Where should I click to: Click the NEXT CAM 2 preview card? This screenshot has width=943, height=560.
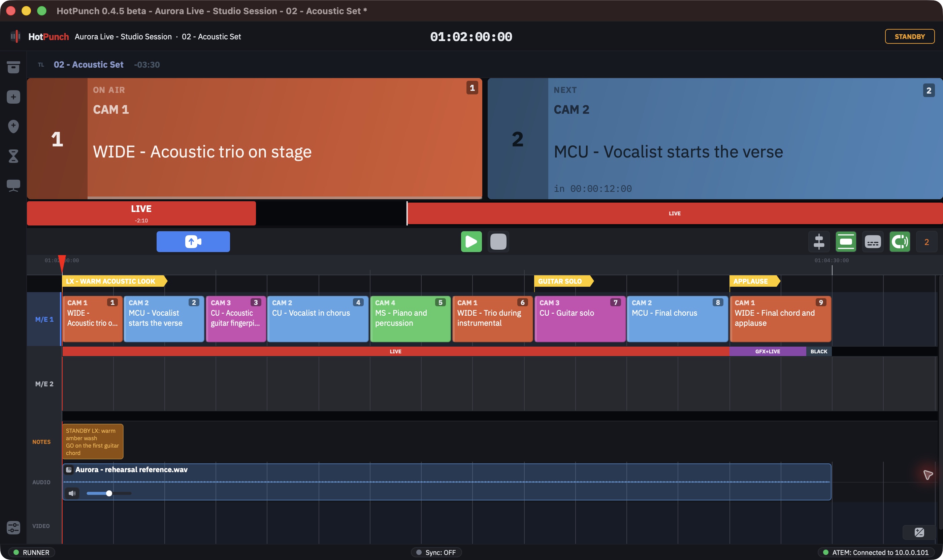click(x=715, y=139)
